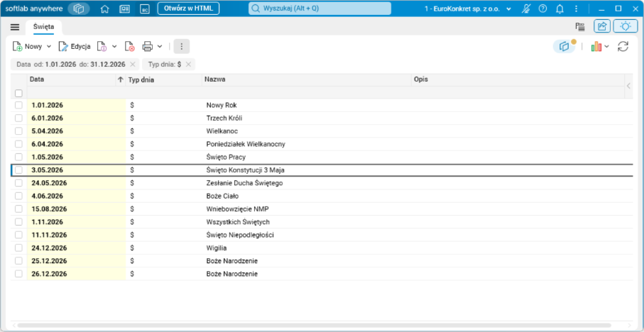Open the EuroKonkret company selector dropdown
644x332 pixels.
click(x=467, y=9)
